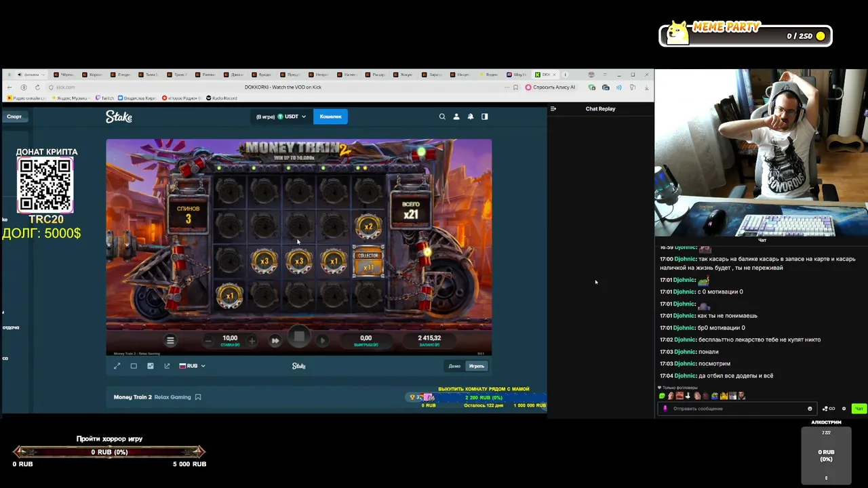Click the blue Кошелек wallet button
This screenshot has width=868, height=488.
[x=330, y=117]
